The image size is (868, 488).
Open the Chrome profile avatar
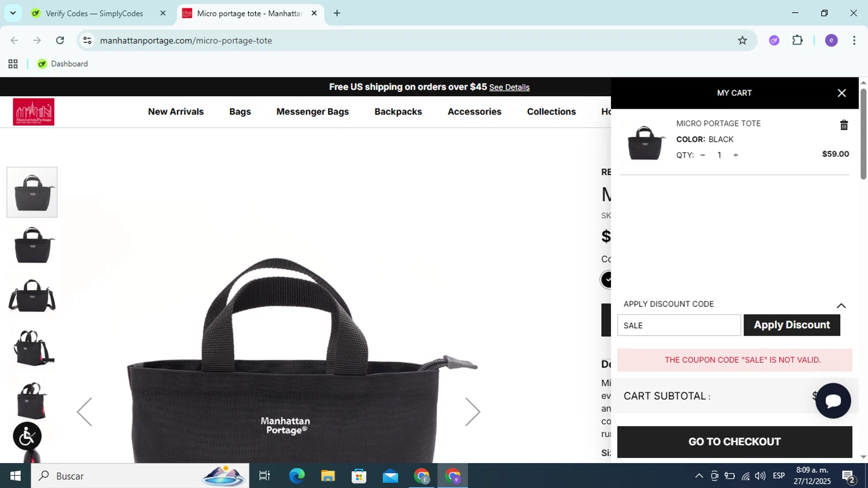(x=831, y=41)
